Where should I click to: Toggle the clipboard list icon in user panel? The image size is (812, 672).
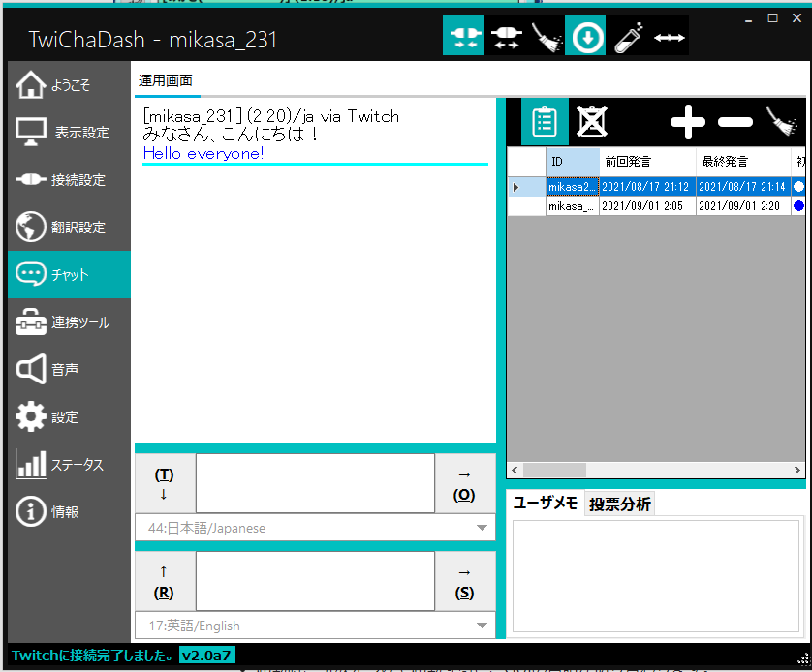(x=545, y=122)
